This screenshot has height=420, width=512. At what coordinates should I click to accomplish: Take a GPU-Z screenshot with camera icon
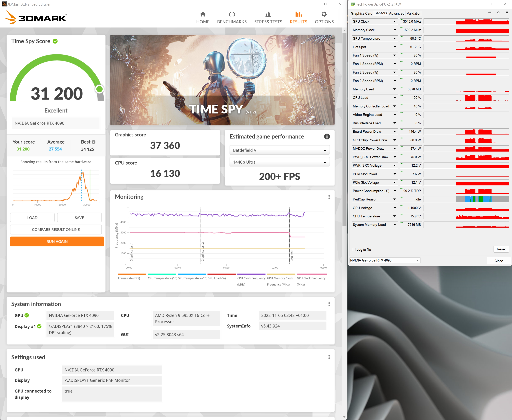tap(490, 13)
